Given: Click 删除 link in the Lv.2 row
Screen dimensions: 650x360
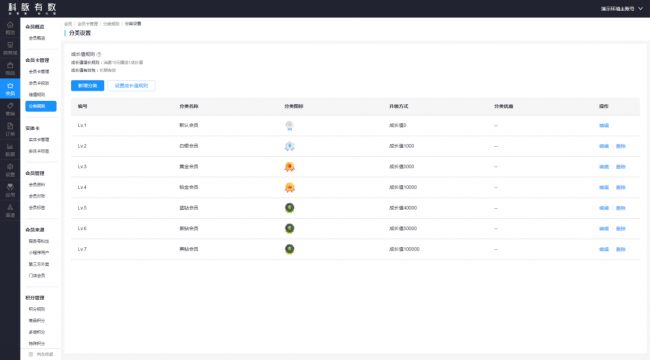Looking at the screenshot, I should click(621, 146).
